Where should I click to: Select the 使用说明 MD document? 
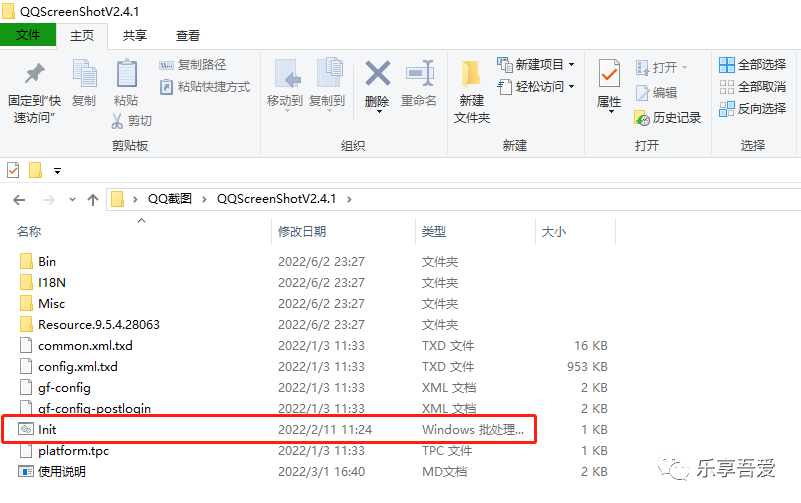pos(62,471)
